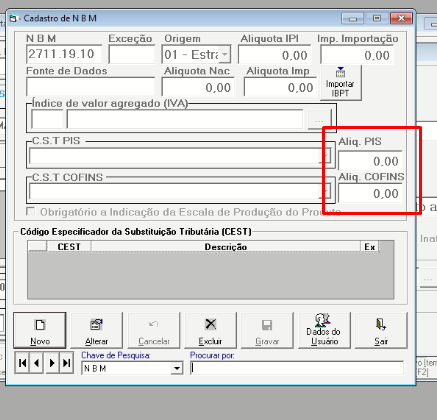Click the IVA browse ellipsis button
437x420 pixels.
319,120
